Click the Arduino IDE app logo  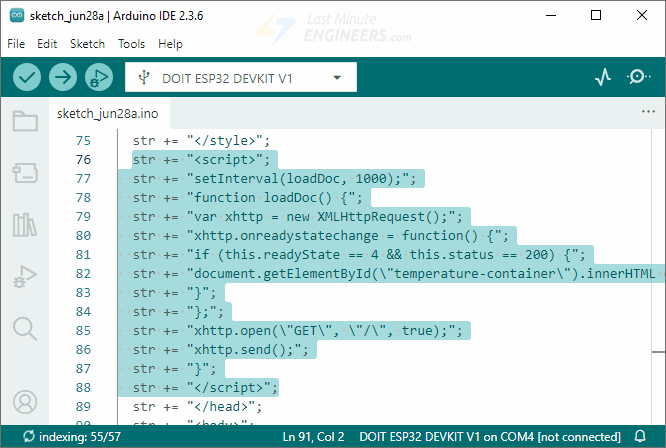click(17, 15)
